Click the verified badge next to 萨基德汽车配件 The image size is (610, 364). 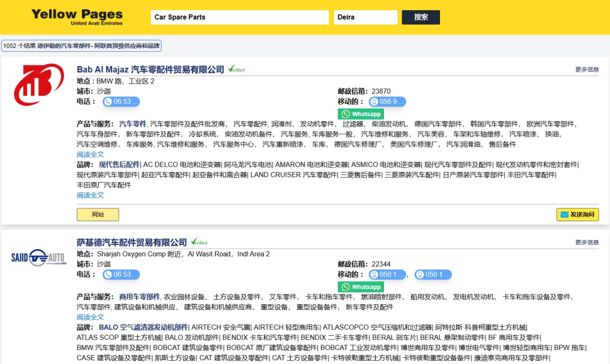coord(199,242)
